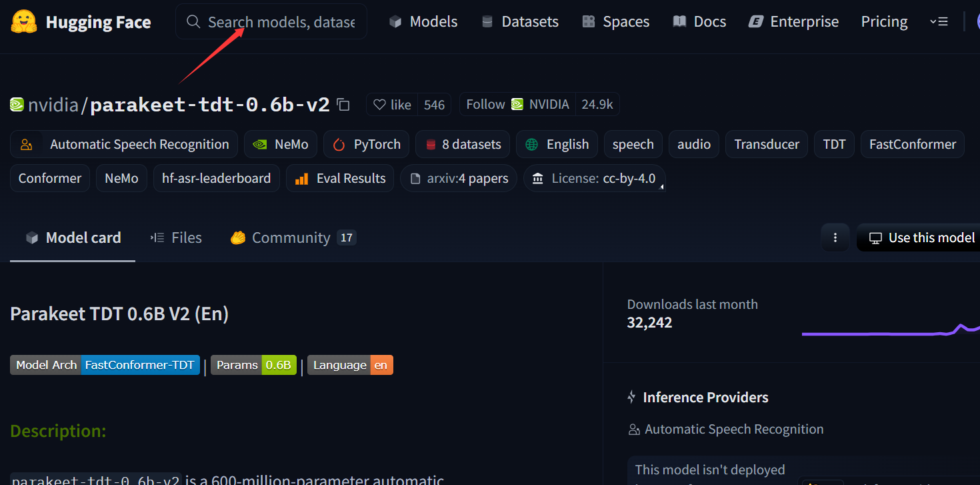Image resolution: width=980 pixels, height=485 pixels.
Task: Click the NeMo tag with NVIDIA icon
Action: 281,144
